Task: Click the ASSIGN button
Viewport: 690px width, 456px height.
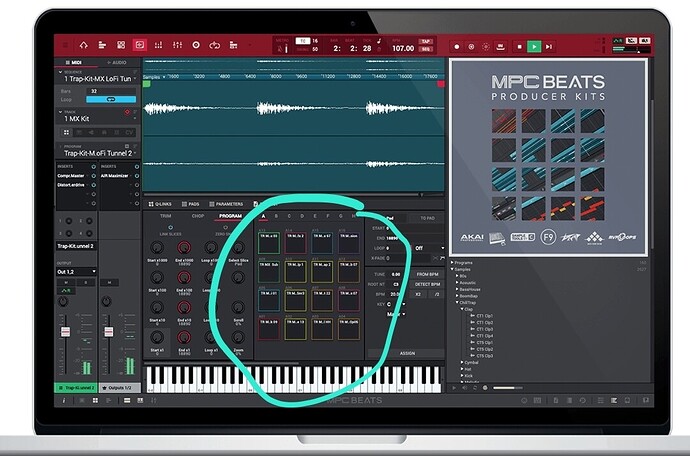Action: click(407, 353)
